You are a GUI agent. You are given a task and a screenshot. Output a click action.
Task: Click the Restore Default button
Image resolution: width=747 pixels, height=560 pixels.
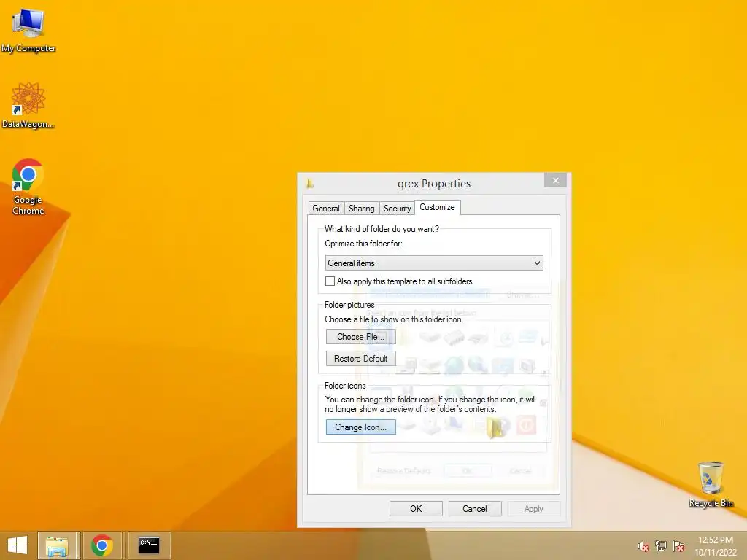360,359
